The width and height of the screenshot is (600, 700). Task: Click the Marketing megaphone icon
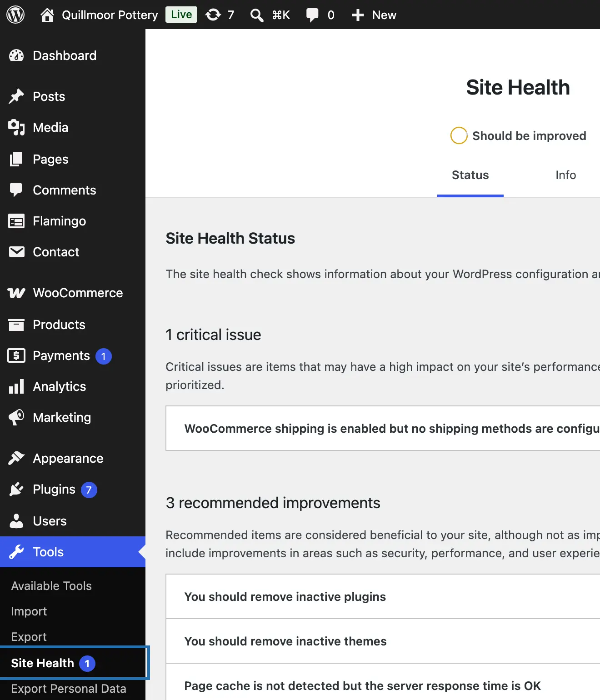point(16,417)
